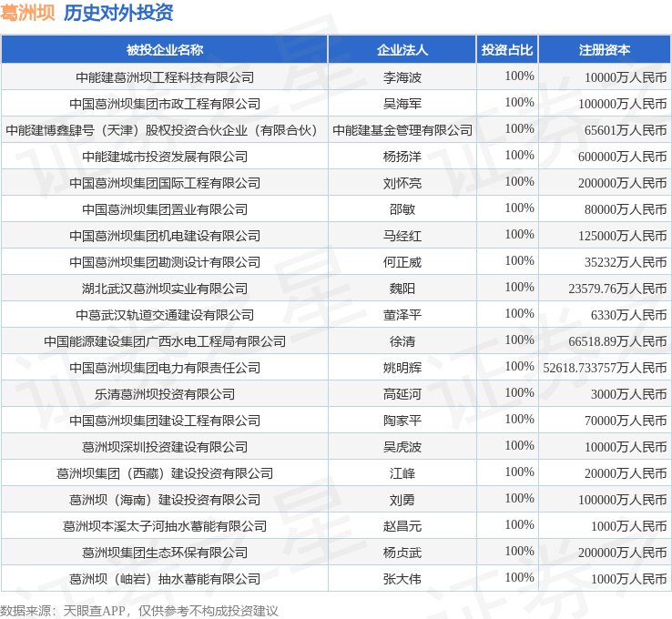Click legal person 杨扬洋

402,157
